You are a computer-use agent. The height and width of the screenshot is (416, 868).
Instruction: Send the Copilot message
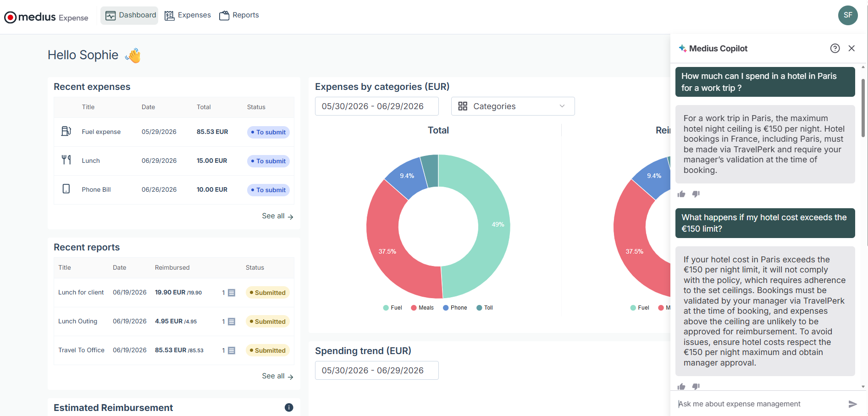[x=852, y=404]
